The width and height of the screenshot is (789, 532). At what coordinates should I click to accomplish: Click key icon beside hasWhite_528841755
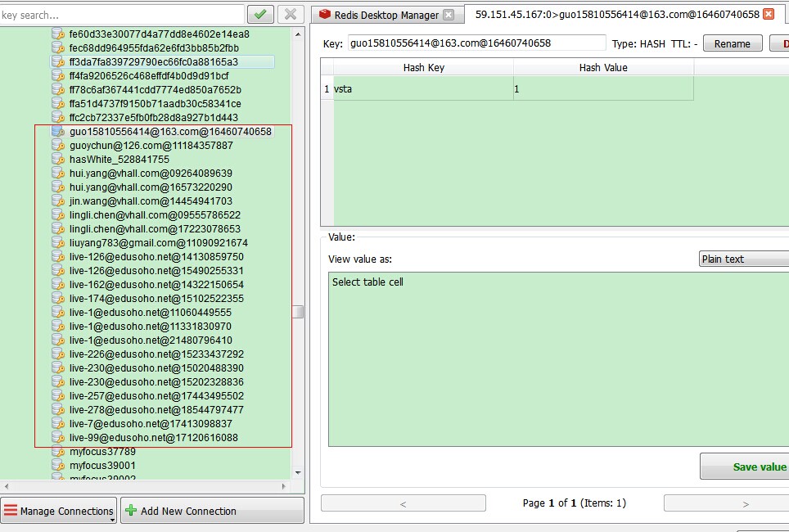[x=58, y=159]
